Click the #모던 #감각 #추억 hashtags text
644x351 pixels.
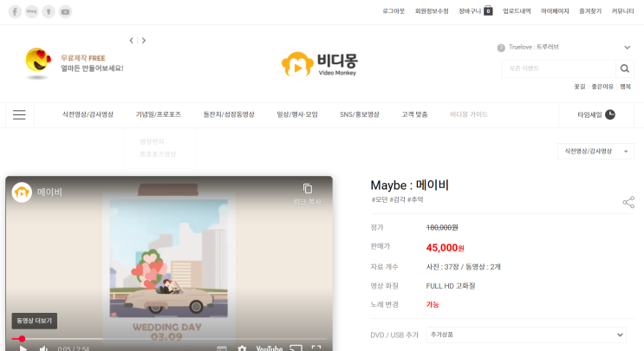(x=397, y=199)
